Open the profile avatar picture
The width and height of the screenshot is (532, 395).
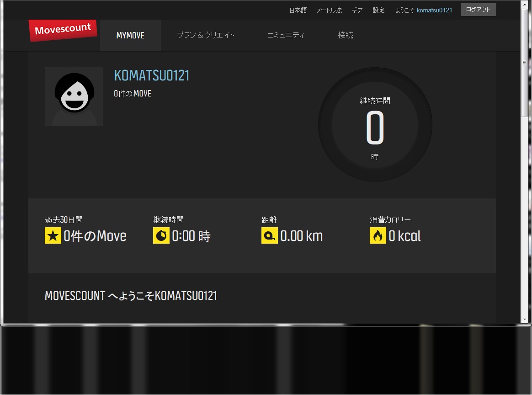pyautogui.click(x=74, y=96)
